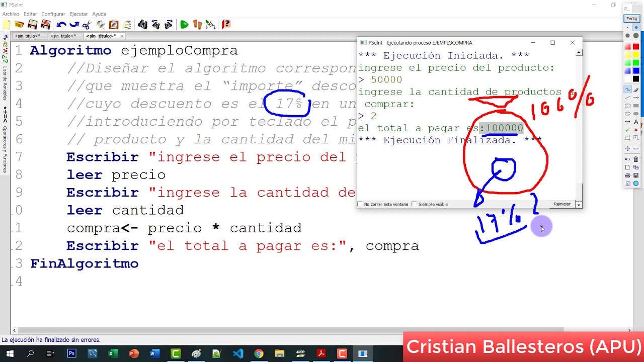
Task: Select the outlined rectangle tool
Action: point(627,106)
